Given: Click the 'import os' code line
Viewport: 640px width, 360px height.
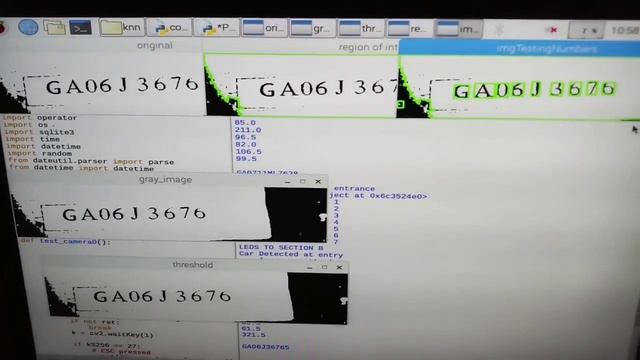Looking at the screenshot, I should point(27,125).
